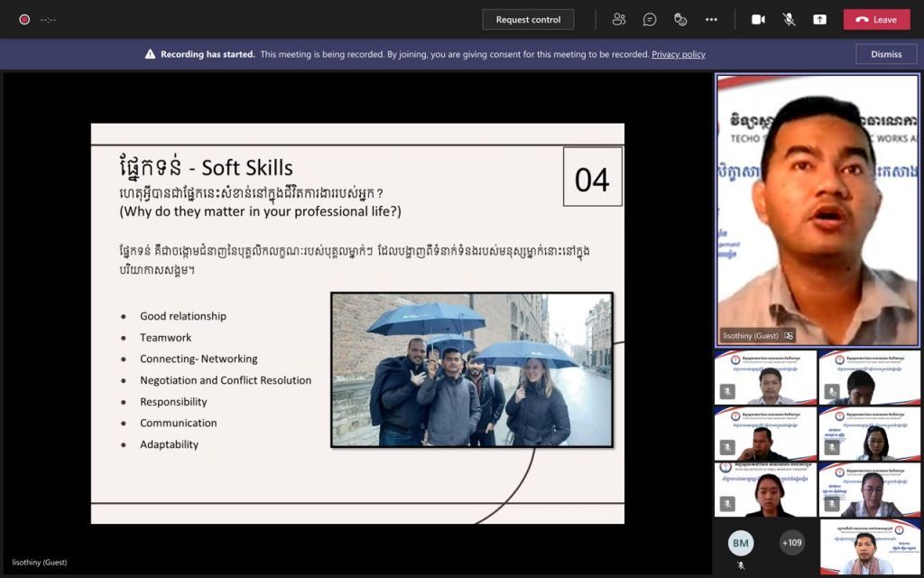Open the meeting chat conversation
This screenshot has height=578, width=924.
650,19
